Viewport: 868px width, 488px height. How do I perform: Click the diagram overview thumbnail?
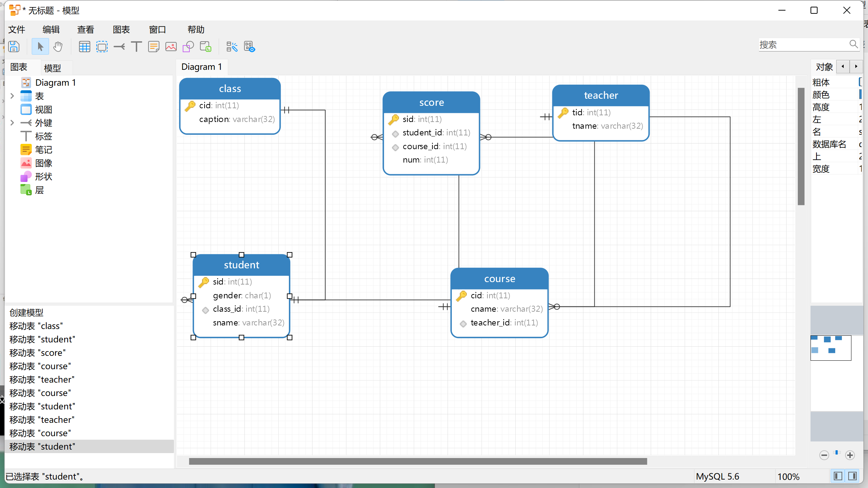[x=831, y=348]
